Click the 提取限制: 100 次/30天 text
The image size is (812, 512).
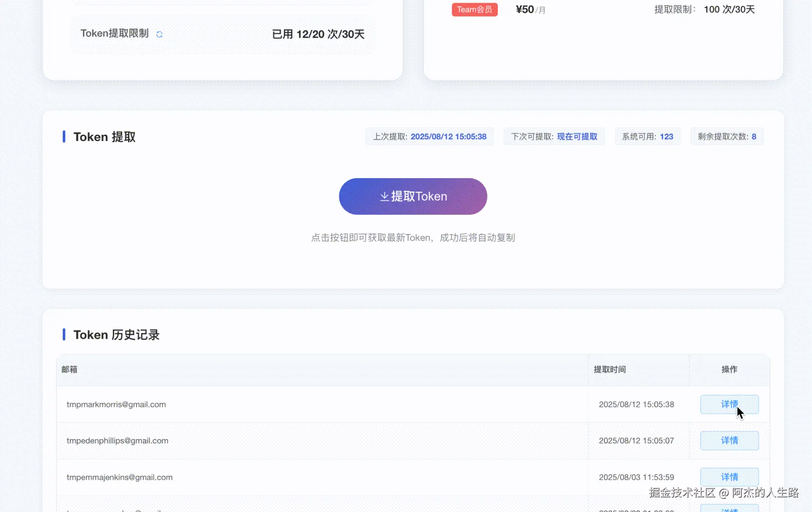click(x=706, y=9)
